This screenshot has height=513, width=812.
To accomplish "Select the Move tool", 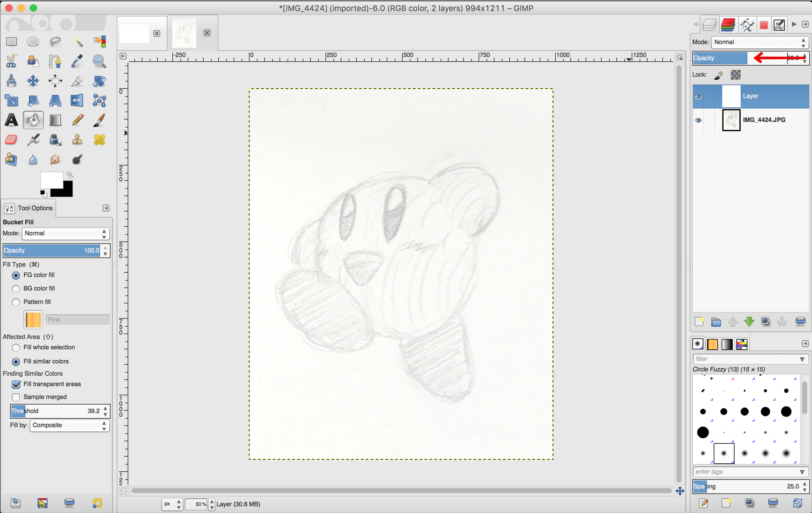I will coord(33,81).
